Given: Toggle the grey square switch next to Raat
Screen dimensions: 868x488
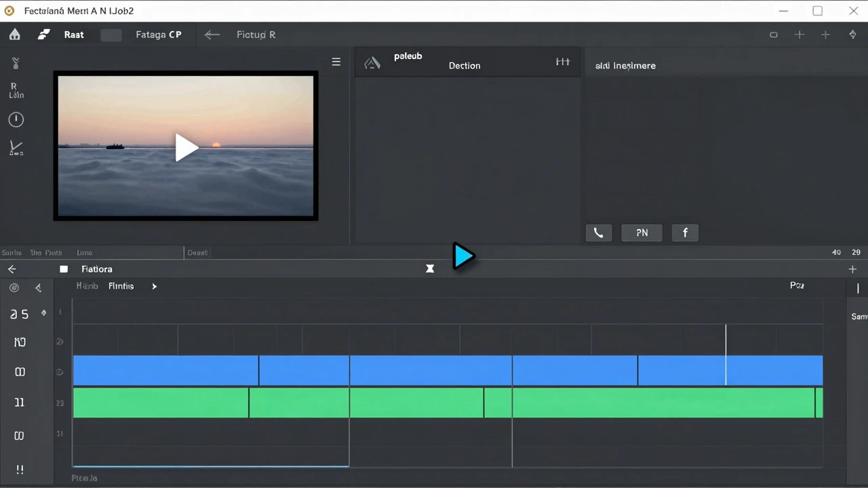Looking at the screenshot, I should [111, 35].
